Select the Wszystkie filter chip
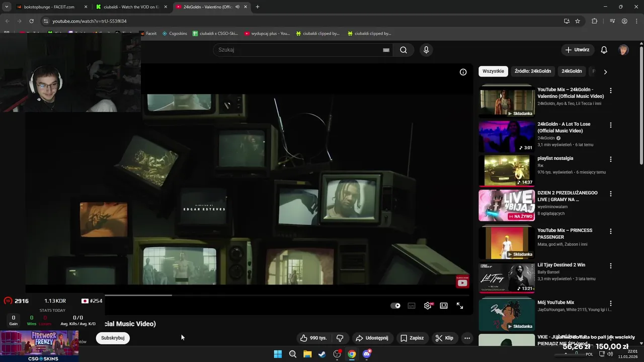 pos(493,71)
